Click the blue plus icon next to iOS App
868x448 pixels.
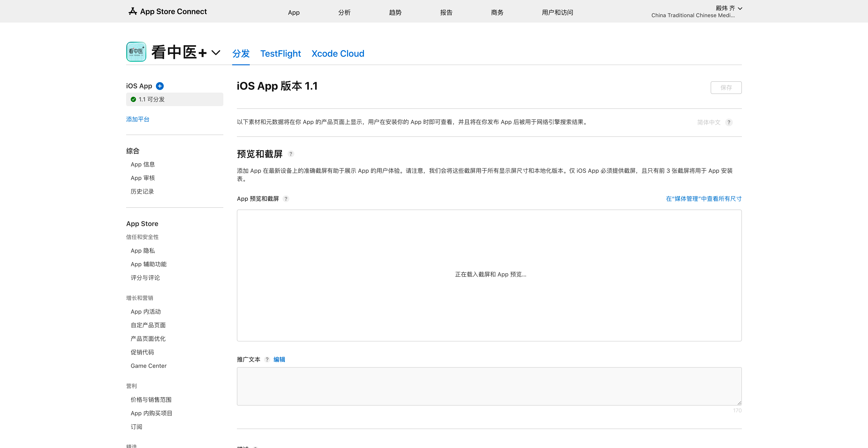click(160, 86)
